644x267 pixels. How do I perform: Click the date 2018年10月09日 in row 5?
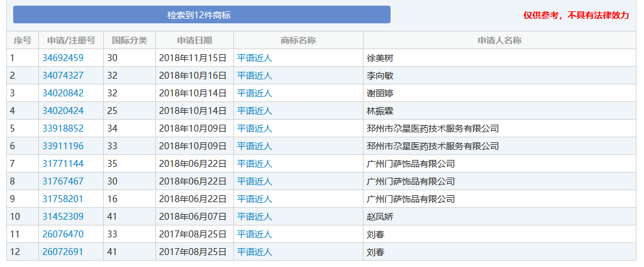click(193, 128)
